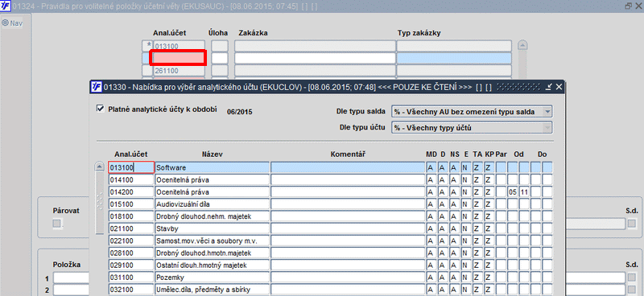
Task: Click the white Úloha field in main window
Action: pos(220,58)
